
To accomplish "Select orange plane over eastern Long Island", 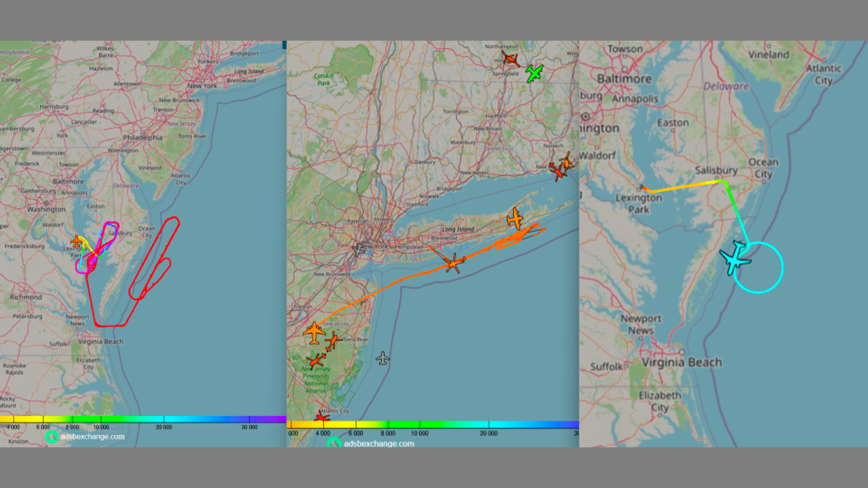I will tap(515, 218).
